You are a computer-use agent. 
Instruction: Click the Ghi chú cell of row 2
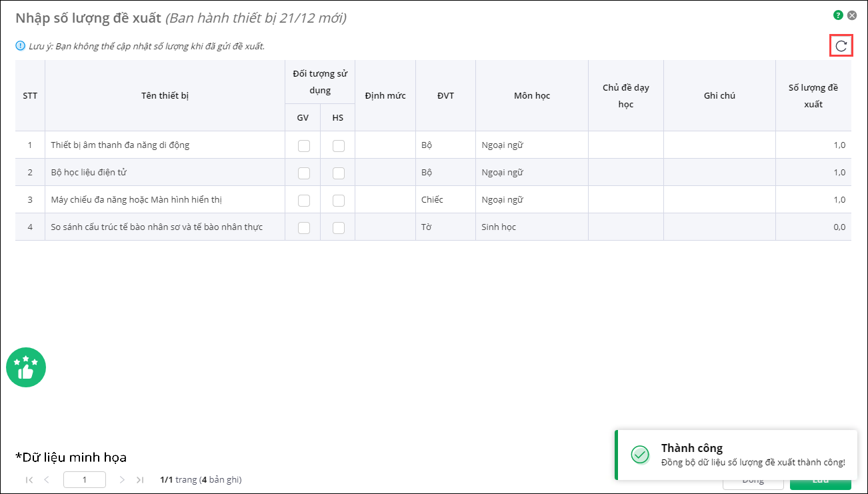[719, 173]
